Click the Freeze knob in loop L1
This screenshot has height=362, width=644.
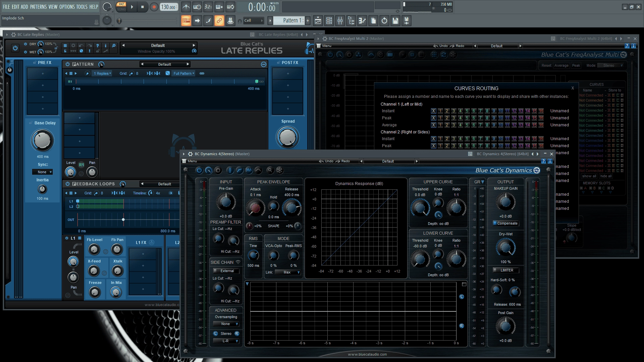pyautogui.click(x=95, y=292)
